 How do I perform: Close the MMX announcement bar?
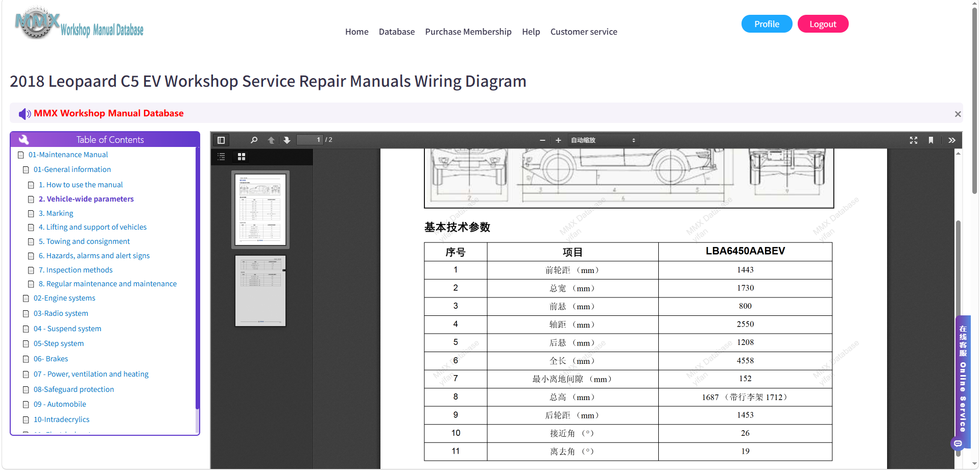pyautogui.click(x=958, y=114)
